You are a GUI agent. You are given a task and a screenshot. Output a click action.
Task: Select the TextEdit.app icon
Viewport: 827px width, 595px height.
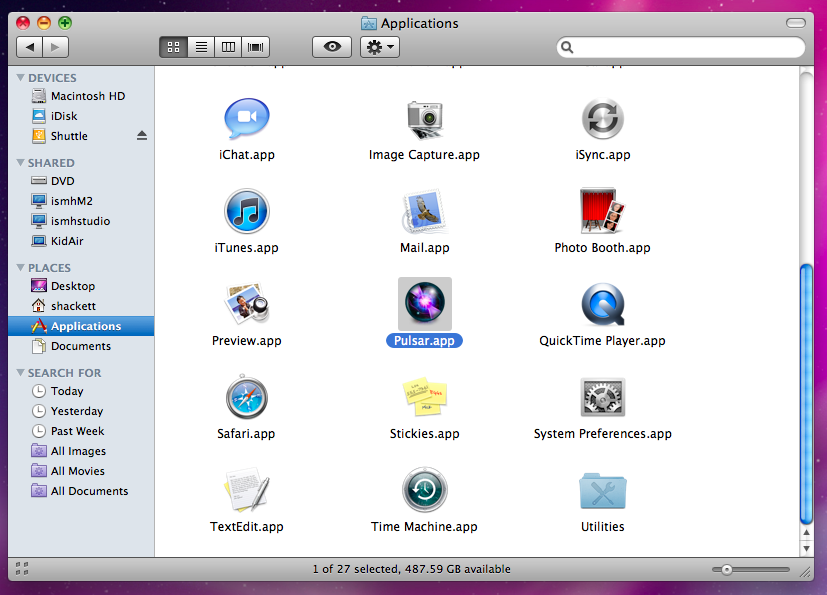(x=247, y=490)
